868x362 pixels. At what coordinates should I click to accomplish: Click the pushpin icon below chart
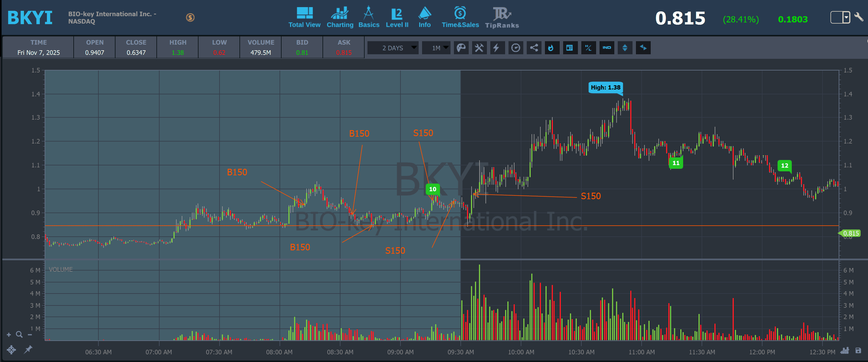click(x=28, y=349)
